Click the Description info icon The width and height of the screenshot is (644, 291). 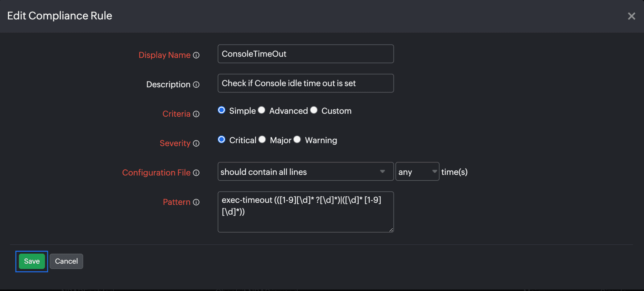[196, 85]
